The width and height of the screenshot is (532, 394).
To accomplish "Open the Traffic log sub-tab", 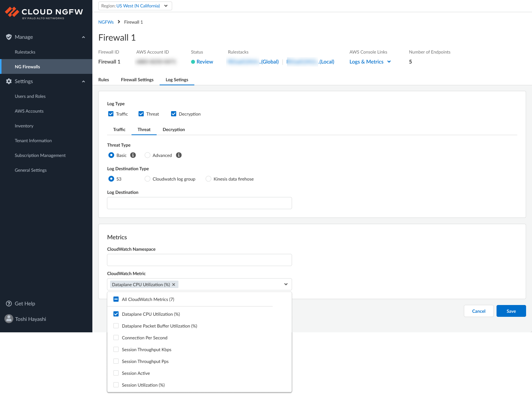I will (119, 129).
